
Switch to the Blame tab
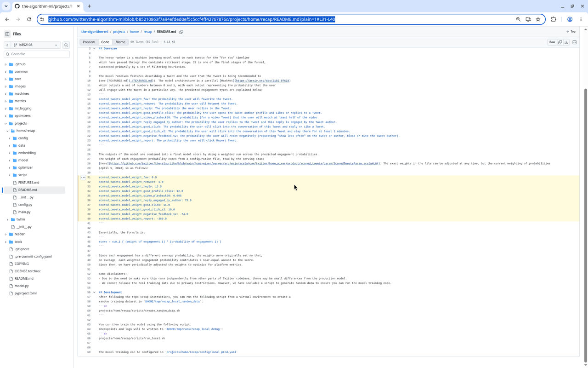pos(120,42)
